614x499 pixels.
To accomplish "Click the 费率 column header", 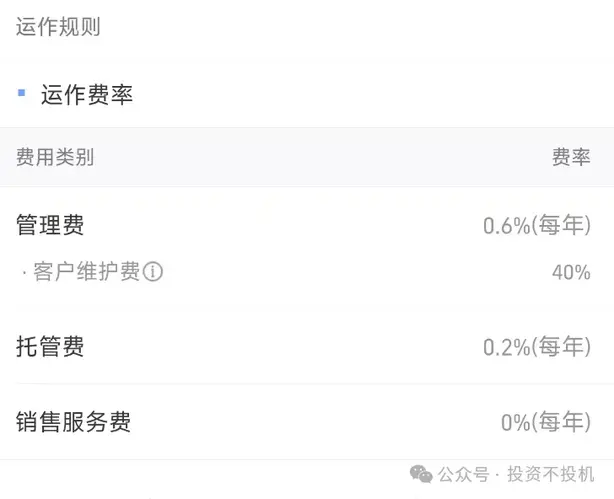I will (571, 157).
